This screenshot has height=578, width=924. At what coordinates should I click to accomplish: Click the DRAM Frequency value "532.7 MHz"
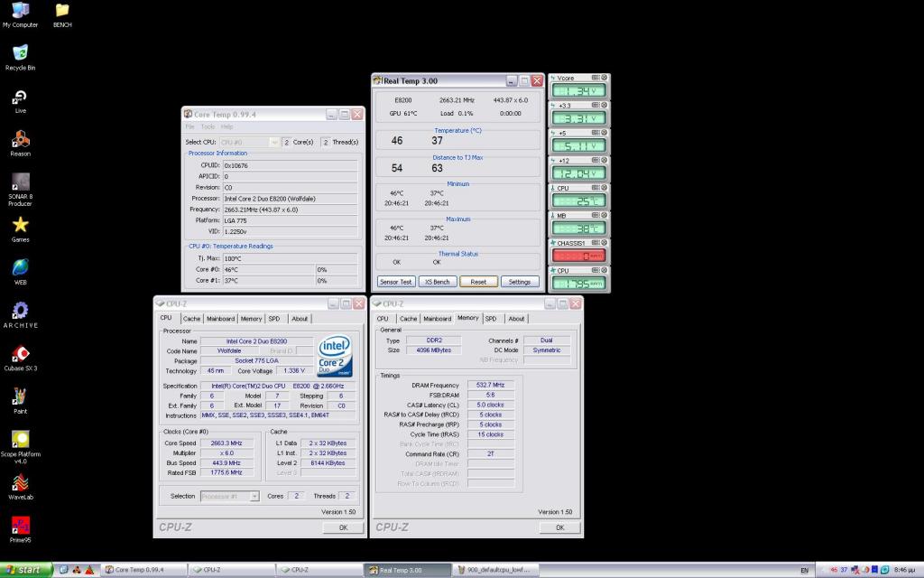[490, 385]
